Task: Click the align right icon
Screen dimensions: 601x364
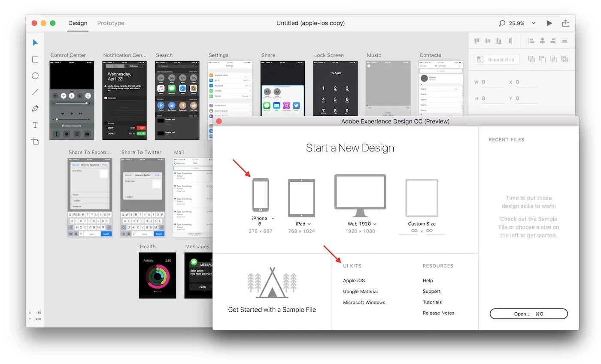Action: (553, 41)
